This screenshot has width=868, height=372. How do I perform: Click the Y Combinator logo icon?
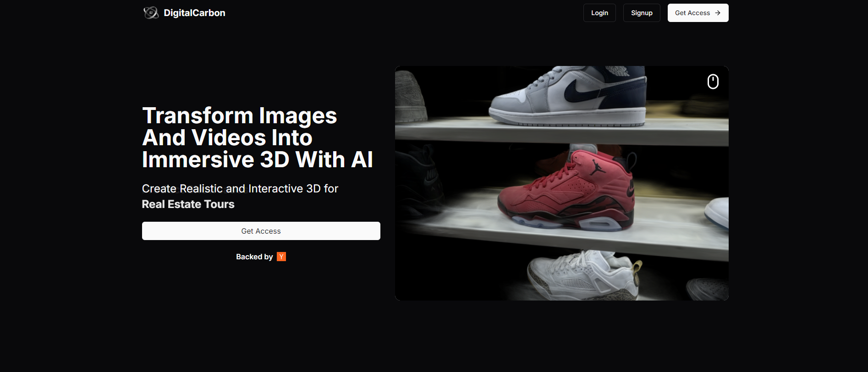281,257
